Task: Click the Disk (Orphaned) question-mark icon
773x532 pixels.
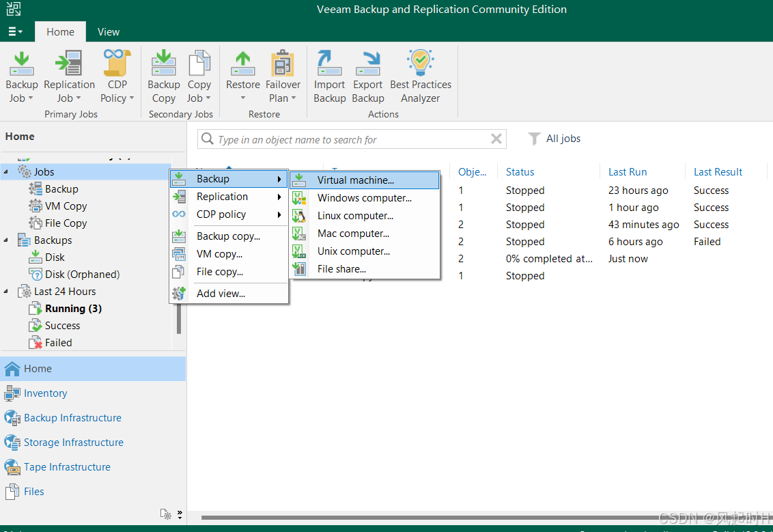Action: (x=36, y=275)
